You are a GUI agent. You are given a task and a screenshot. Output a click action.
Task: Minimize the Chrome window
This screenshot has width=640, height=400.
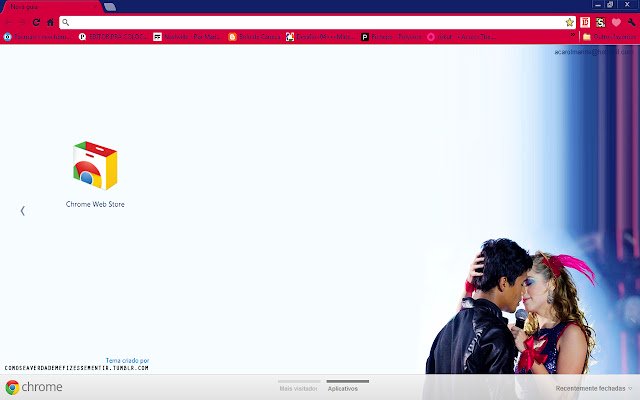tap(598, 4)
